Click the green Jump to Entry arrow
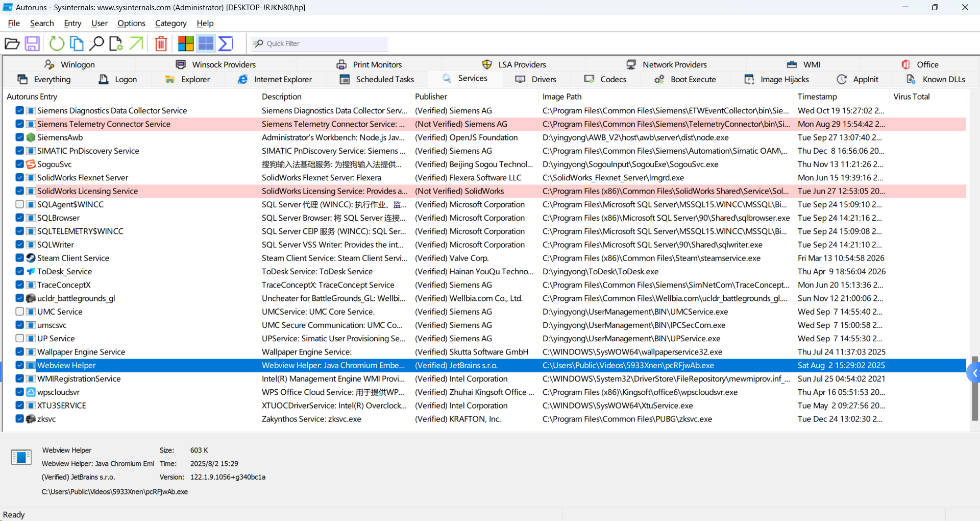The image size is (980, 521). [136, 43]
